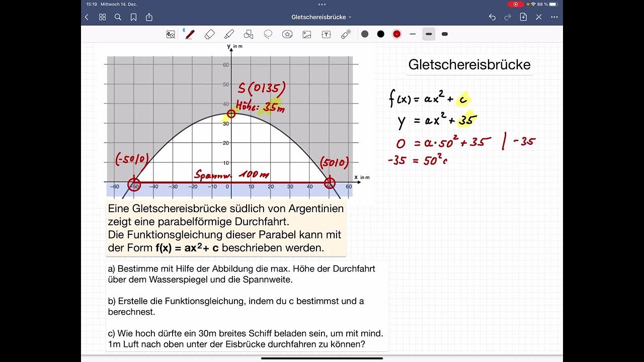Tap the handwritten S(0|35) label
Viewport: 644px width, 362px height.
(x=262, y=88)
